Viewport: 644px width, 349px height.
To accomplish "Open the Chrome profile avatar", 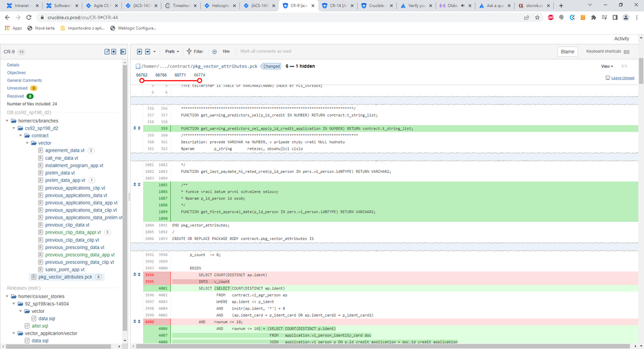I will (625, 17).
